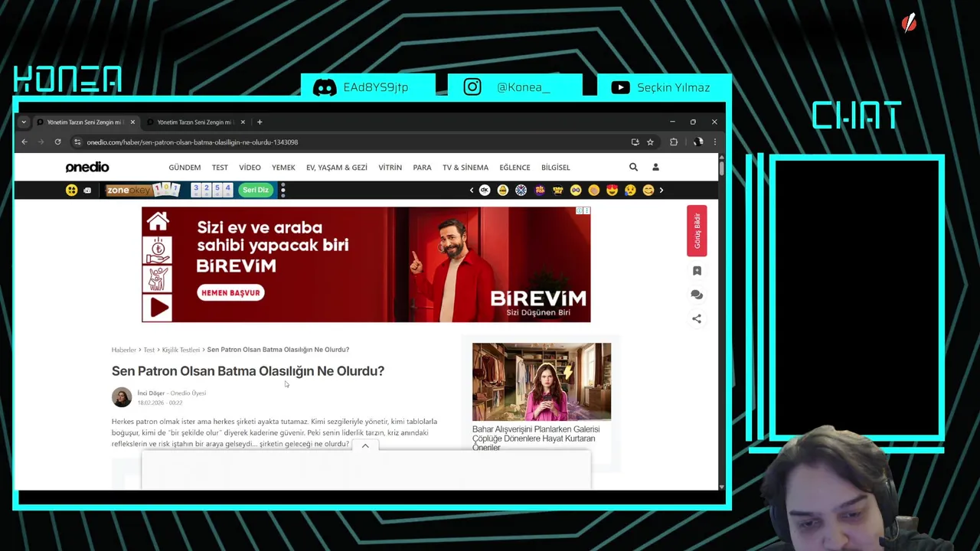The height and width of the screenshot is (551, 980).
Task: Click the crying emoji icon
Action: pos(630,190)
